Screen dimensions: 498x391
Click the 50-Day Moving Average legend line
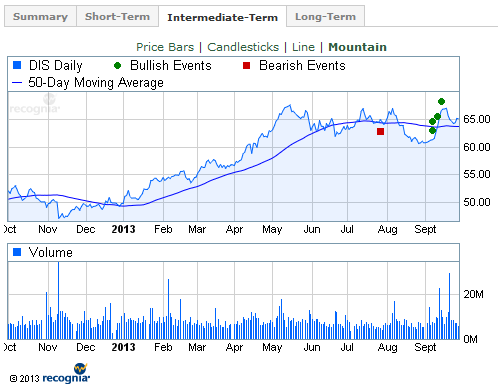coord(17,82)
